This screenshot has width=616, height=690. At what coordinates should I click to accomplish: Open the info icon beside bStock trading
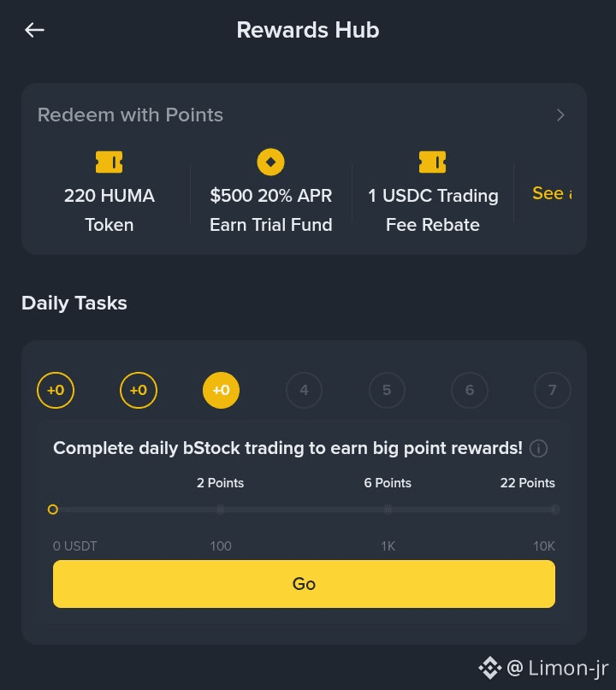538,448
